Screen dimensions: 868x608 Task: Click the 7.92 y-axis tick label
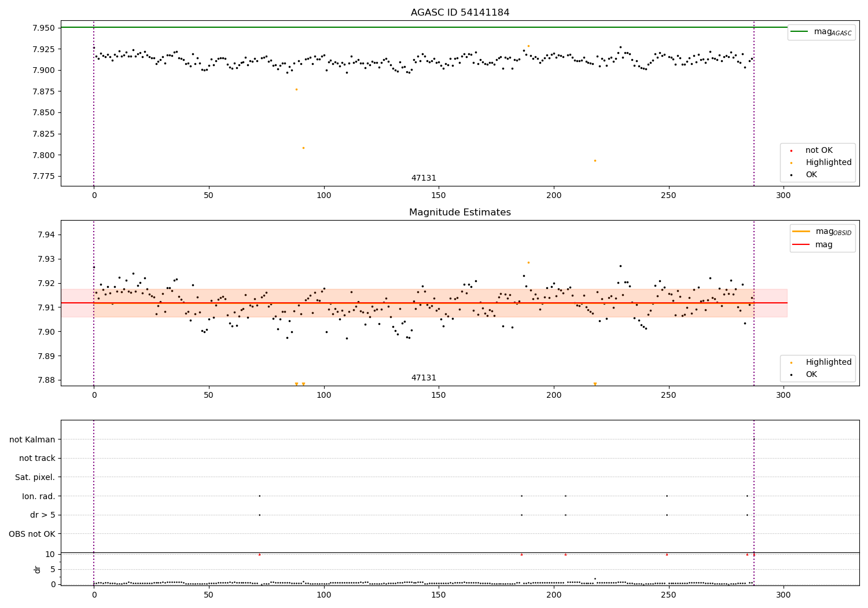[46, 283]
